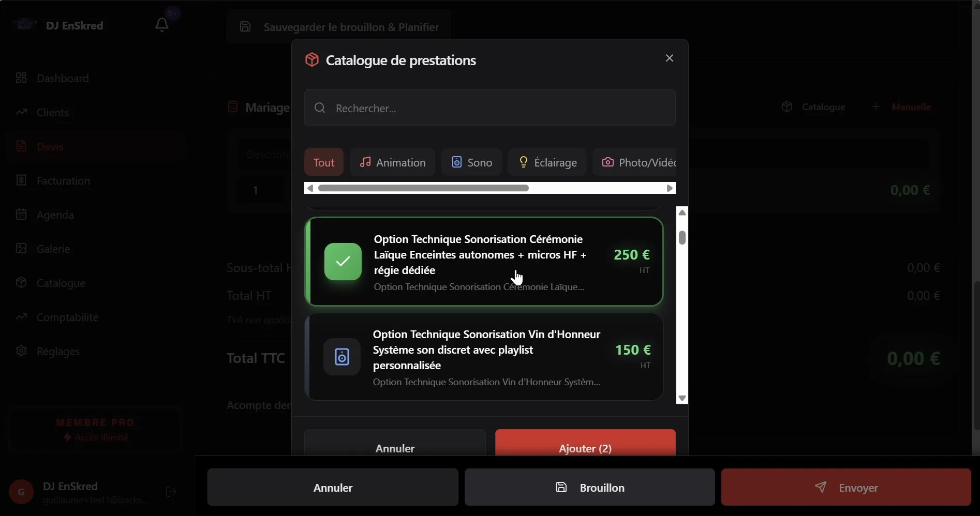Viewport: 980px width, 516px height.
Task: Click the Brouillon button
Action: pyautogui.click(x=590, y=487)
